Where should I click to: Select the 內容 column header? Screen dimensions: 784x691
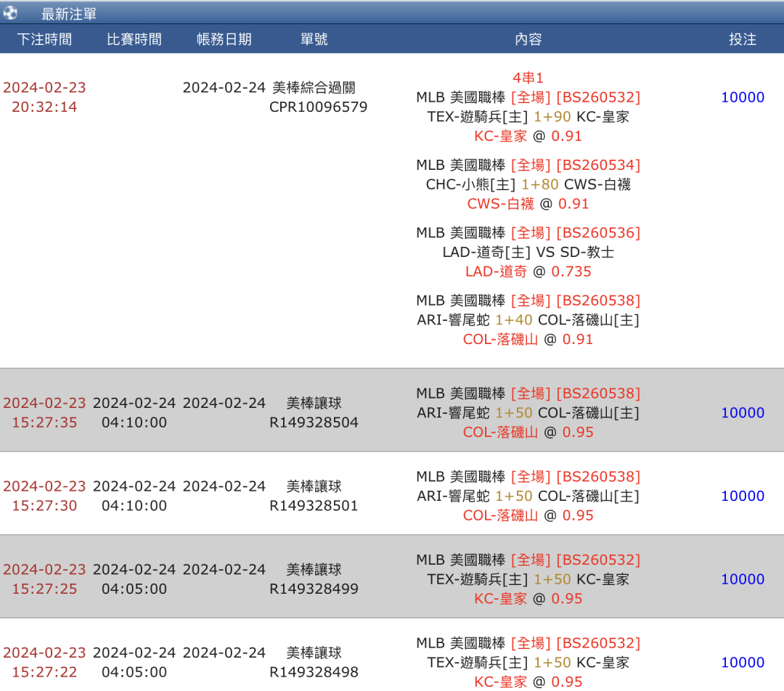click(528, 39)
